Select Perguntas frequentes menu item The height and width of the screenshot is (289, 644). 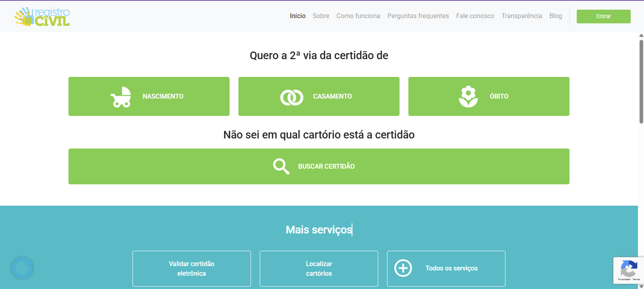(x=418, y=16)
